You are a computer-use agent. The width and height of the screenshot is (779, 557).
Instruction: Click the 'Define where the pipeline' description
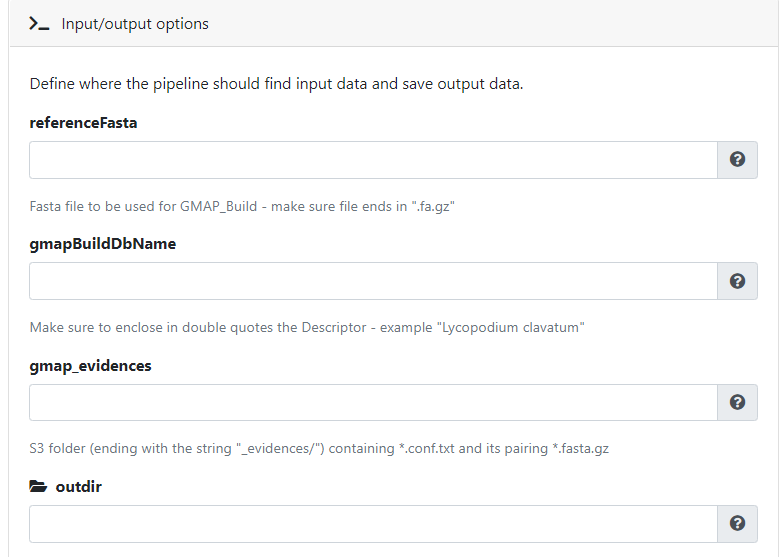pyautogui.click(x=276, y=84)
